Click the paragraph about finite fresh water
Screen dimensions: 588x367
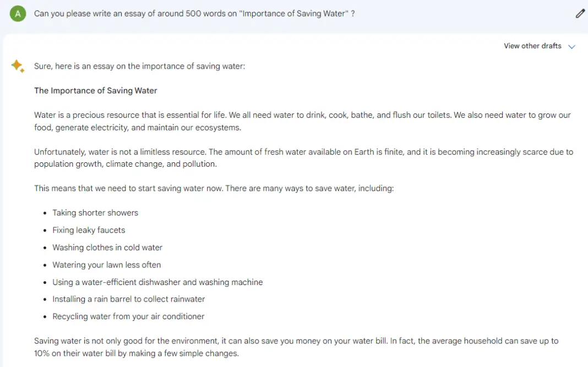pyautogui.click(x=303, y=158)
